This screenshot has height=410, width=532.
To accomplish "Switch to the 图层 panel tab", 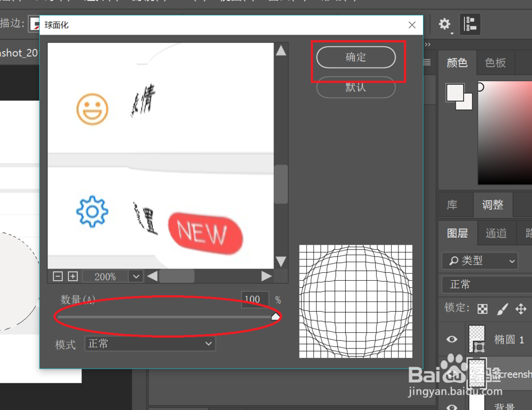I will pyautogui.click(x=458, y=233).
